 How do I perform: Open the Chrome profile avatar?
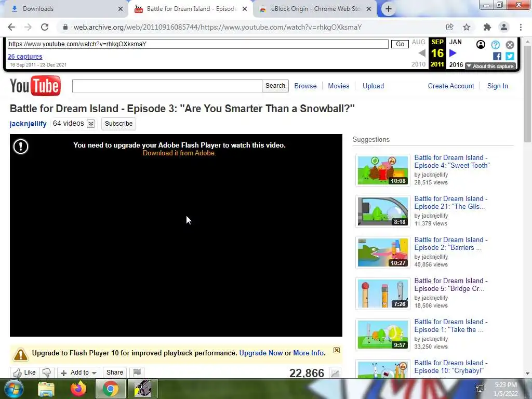pyautogui.click(x=504, y=27)
